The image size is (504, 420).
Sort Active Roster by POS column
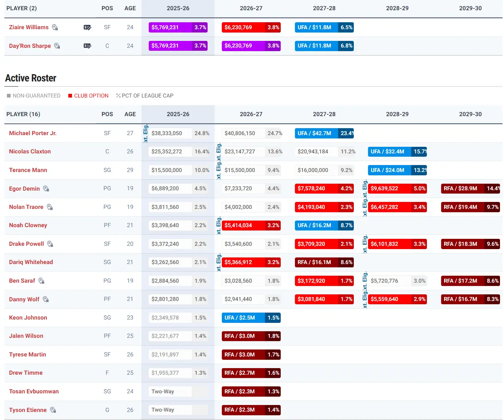pos(107,114)
